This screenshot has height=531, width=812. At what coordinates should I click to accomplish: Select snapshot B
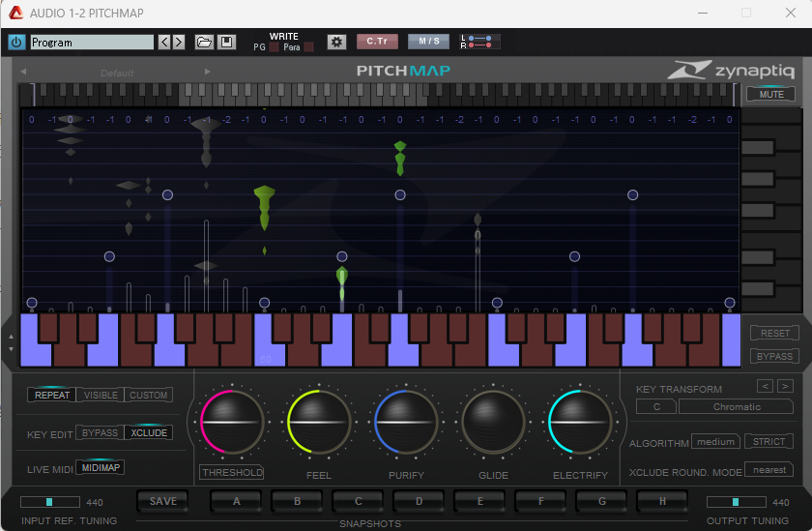point(298,501)
